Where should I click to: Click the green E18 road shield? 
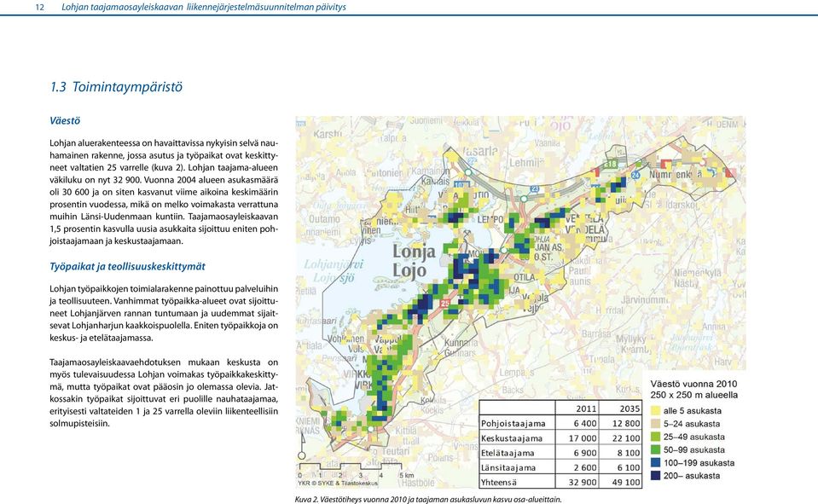pos(610,164)
